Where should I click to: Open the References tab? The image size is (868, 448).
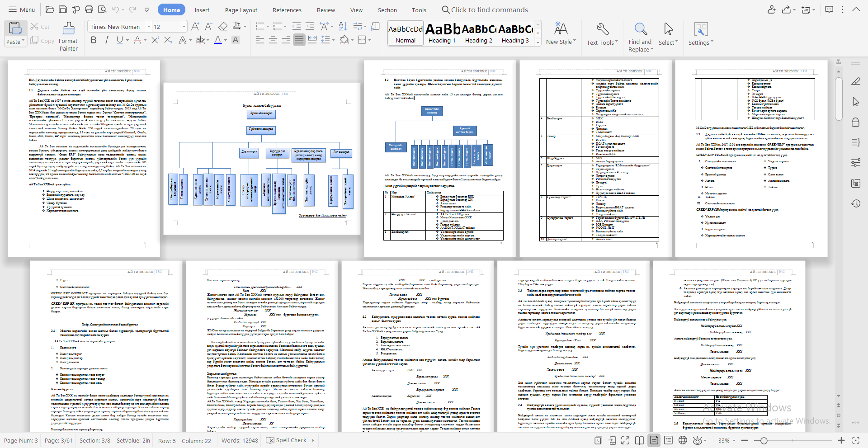pyautogui.click(x=287, y=10)
